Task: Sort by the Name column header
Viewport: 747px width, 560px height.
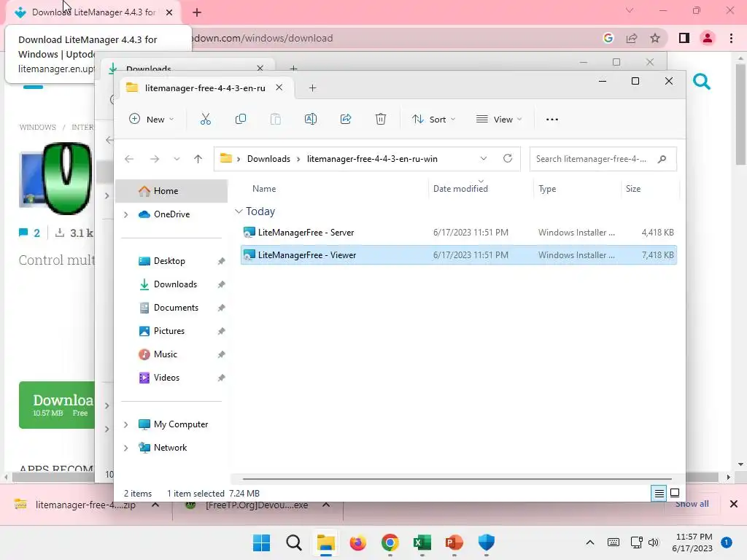Action: (264, 189)
